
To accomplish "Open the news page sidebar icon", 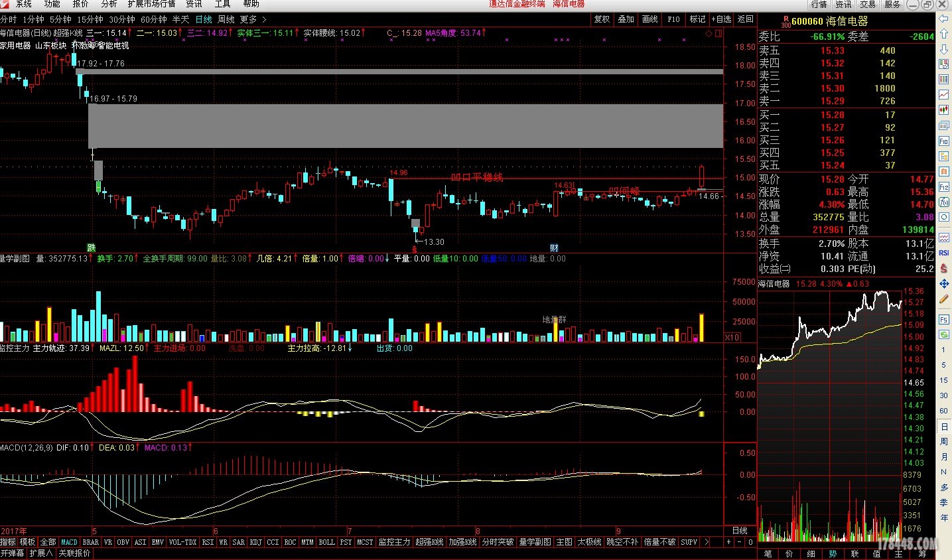I will pyautogui.click(x=943, y=125).
